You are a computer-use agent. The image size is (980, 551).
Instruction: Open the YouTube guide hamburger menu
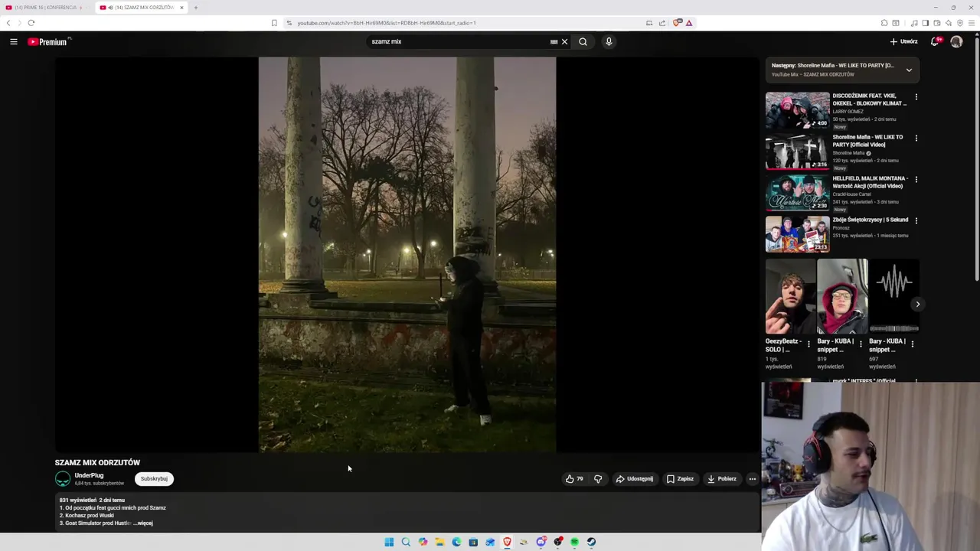click(13, 41)
